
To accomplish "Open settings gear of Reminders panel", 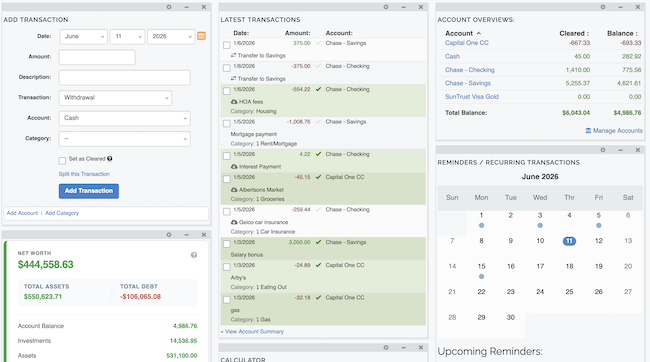I will [x=603, y=150].
